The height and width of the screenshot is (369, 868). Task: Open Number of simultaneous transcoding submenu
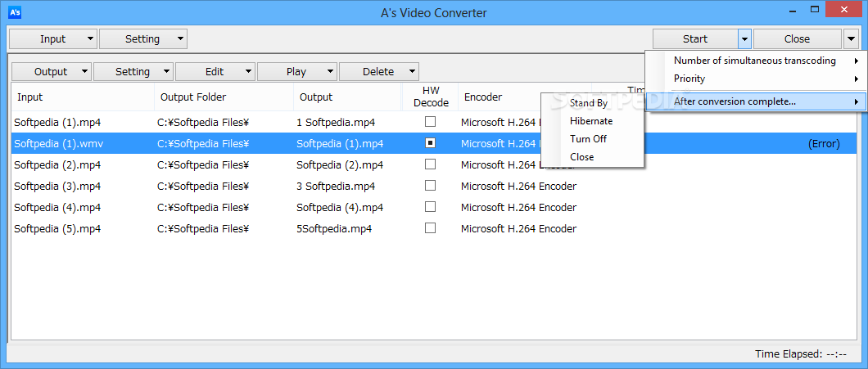[x=756, y=61]
